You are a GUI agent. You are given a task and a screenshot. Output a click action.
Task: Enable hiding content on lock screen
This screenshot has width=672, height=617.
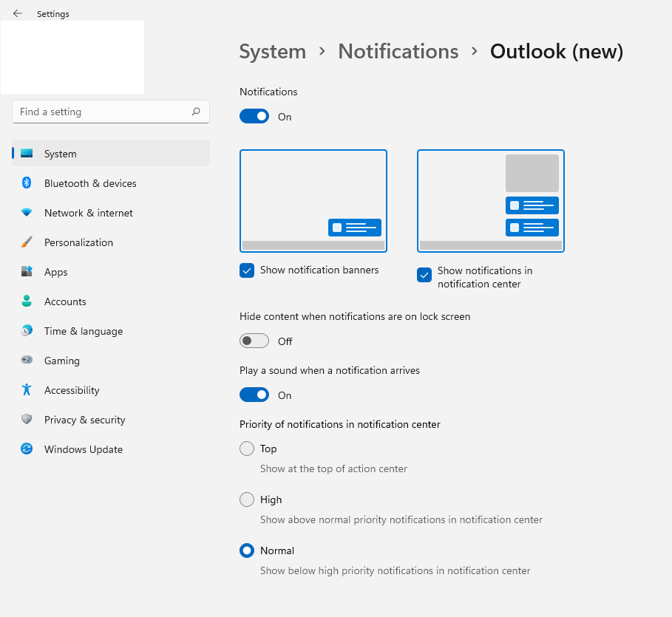pyautogui.click(x=254, y=341)
